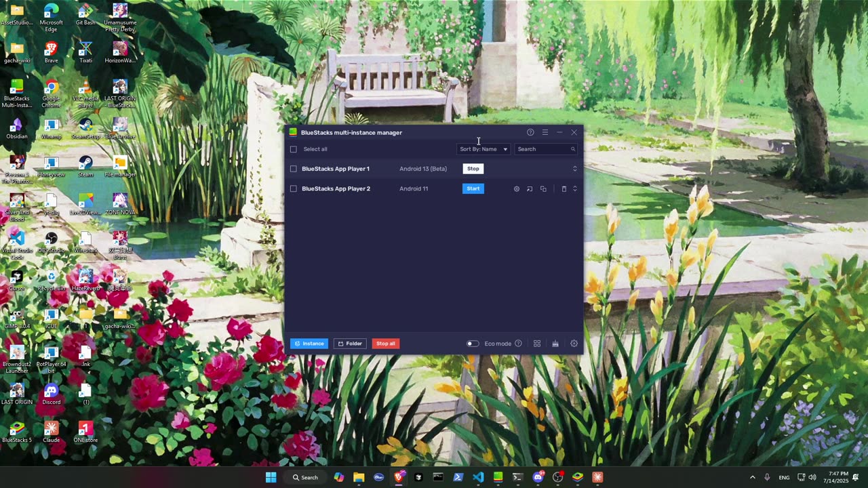Click the microphone tray icon
Viewport: 868px width, 488px height.
pyautogui.click(x=767, y=477)
